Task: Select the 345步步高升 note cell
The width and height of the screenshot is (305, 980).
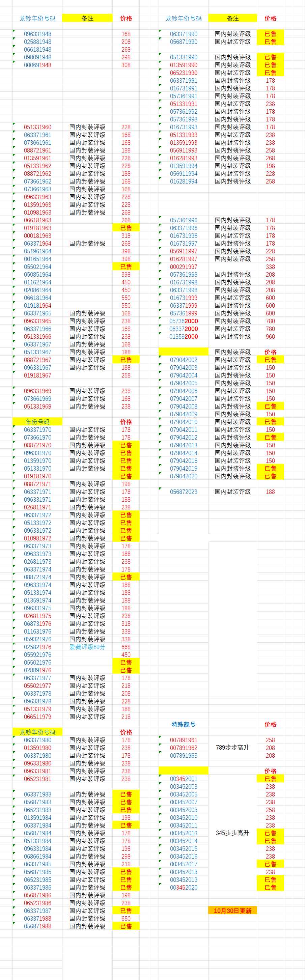Action: pos(232,833)
